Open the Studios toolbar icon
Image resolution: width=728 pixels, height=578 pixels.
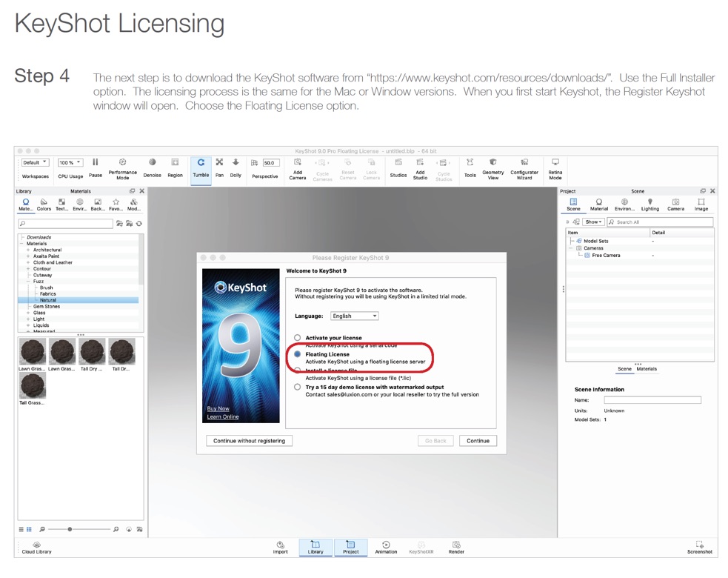(x=398, y=162)
